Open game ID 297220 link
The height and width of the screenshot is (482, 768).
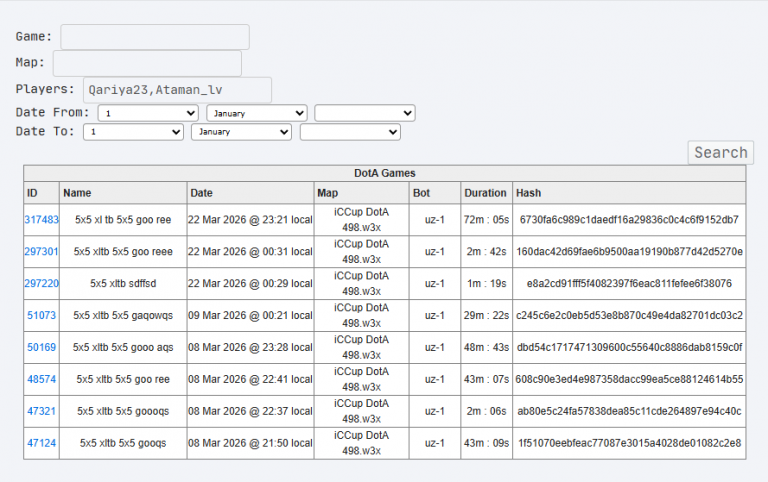pos(42,283)
